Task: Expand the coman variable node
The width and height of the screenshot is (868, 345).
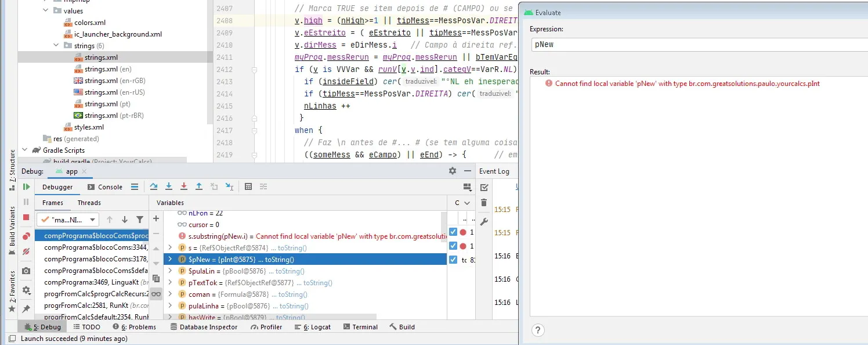Action: click(170, 294)
